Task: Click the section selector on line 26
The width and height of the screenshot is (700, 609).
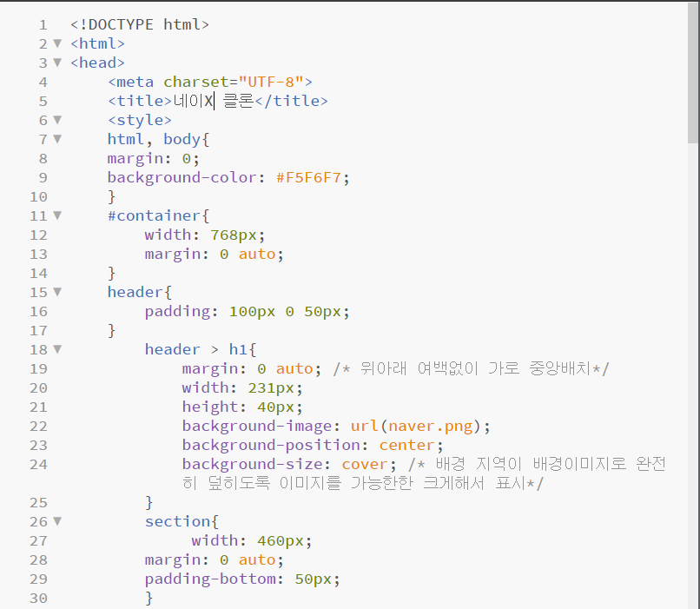Action: coord(177,521)
